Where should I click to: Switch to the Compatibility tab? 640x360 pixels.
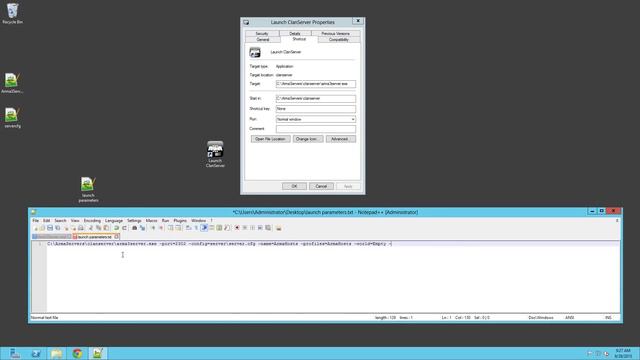tap(339, 40)
